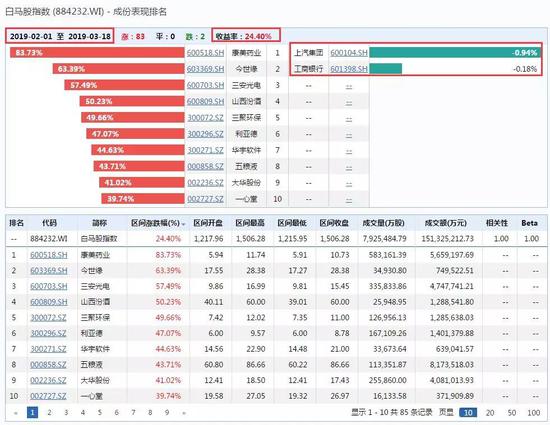Open 600703.SH link in table row 3
The height and width of the screenshot is (425, 550).
pos(48,286)
